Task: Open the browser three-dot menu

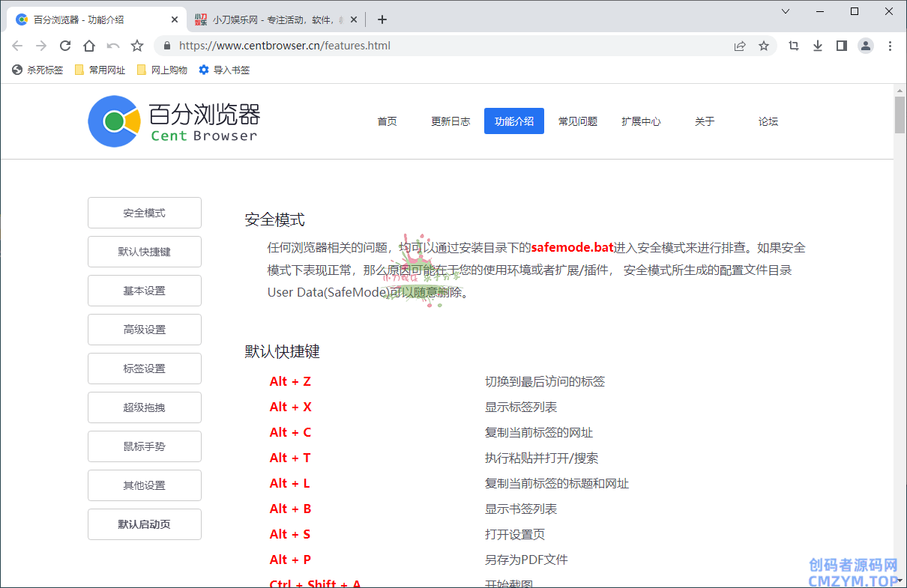Action: (x=891, y=46)
